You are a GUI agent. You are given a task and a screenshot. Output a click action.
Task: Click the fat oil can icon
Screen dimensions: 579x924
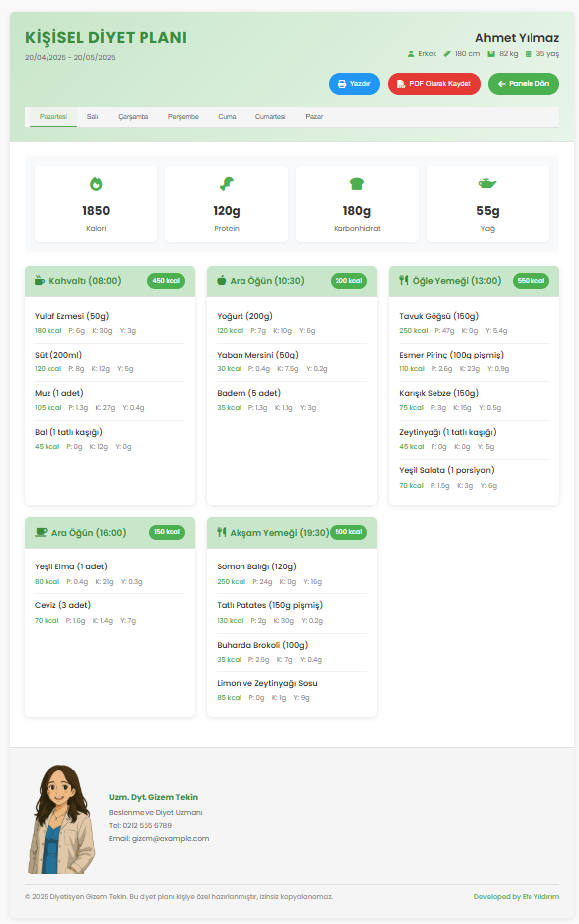(487, 184)
